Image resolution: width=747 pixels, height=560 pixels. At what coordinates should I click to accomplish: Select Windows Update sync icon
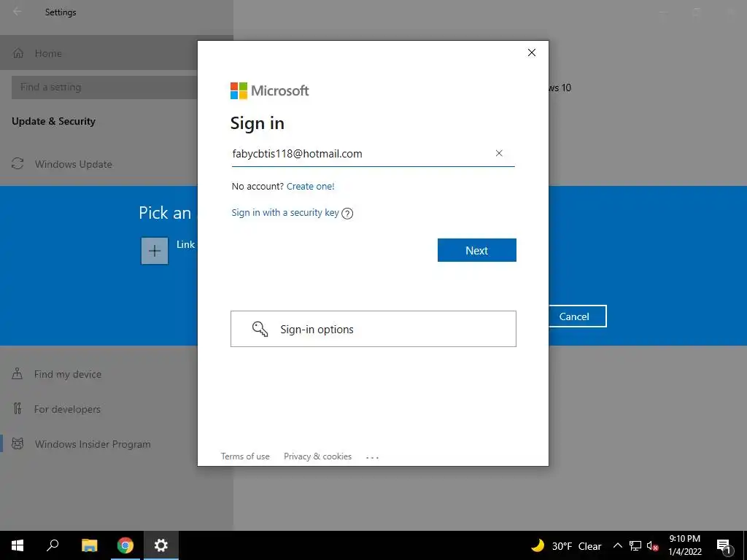(x=18, y=164)
